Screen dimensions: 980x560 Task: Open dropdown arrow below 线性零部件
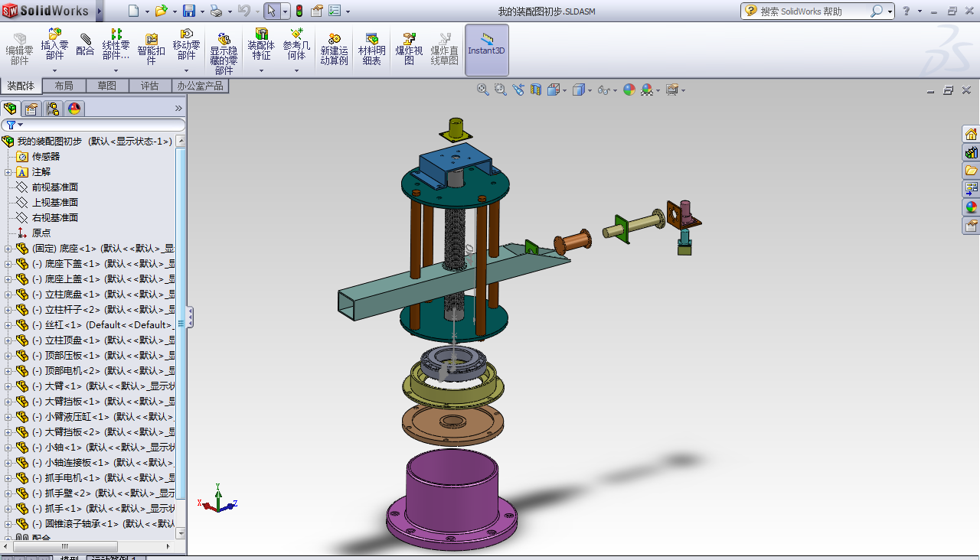click(116, 70)
